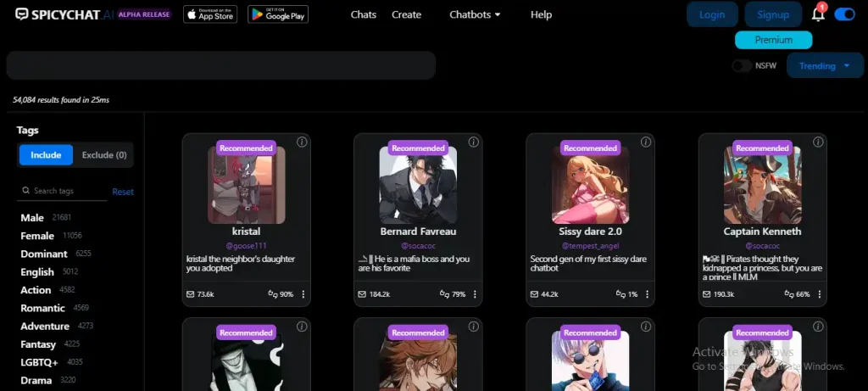
Task: Filter by the Dominant tag
Action: (x=44, y=254)
